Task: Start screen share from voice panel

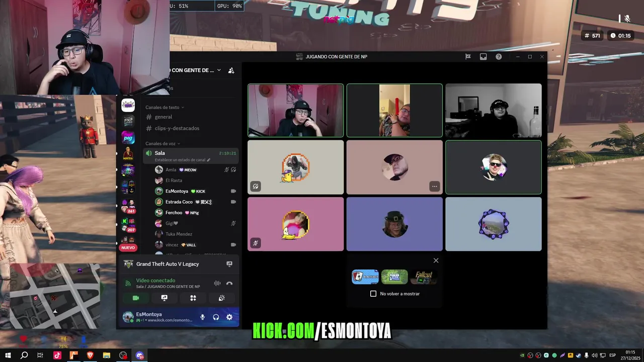Action: click(164, 298)
